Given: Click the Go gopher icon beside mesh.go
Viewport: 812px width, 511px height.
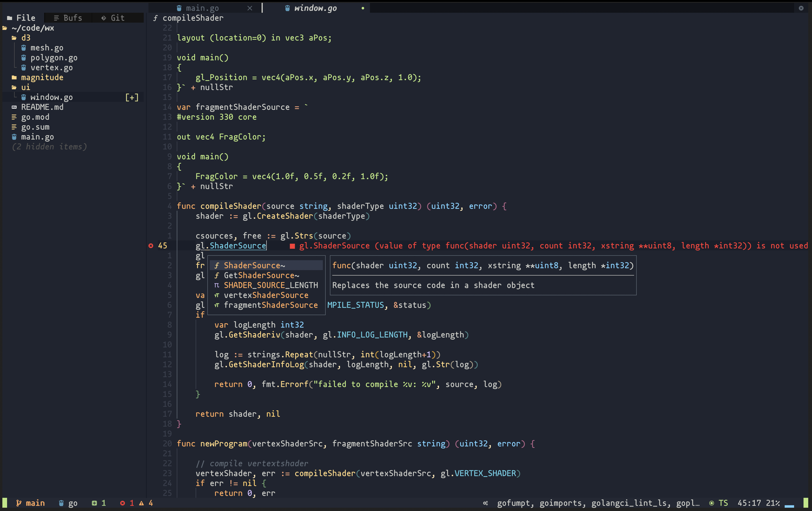Looking at the screenshot, I should [24, 48].
